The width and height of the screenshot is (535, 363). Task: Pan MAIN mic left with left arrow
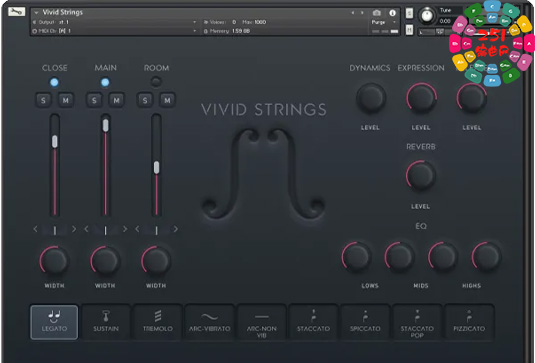86,229
